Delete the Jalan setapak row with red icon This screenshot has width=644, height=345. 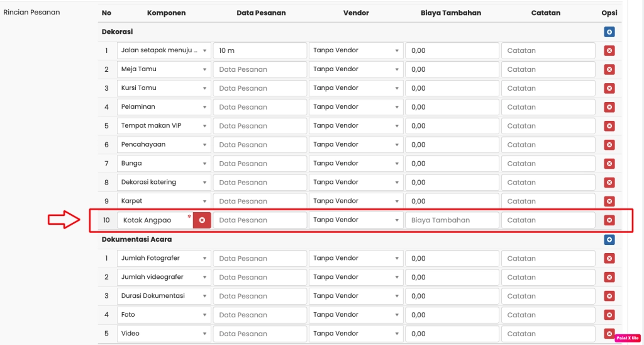(x=609, y=51)
